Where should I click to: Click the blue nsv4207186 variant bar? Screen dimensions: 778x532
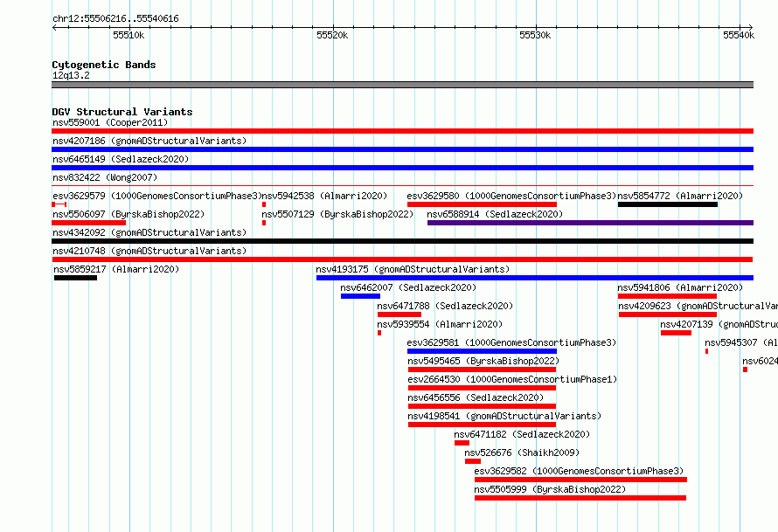click(402, 149)
